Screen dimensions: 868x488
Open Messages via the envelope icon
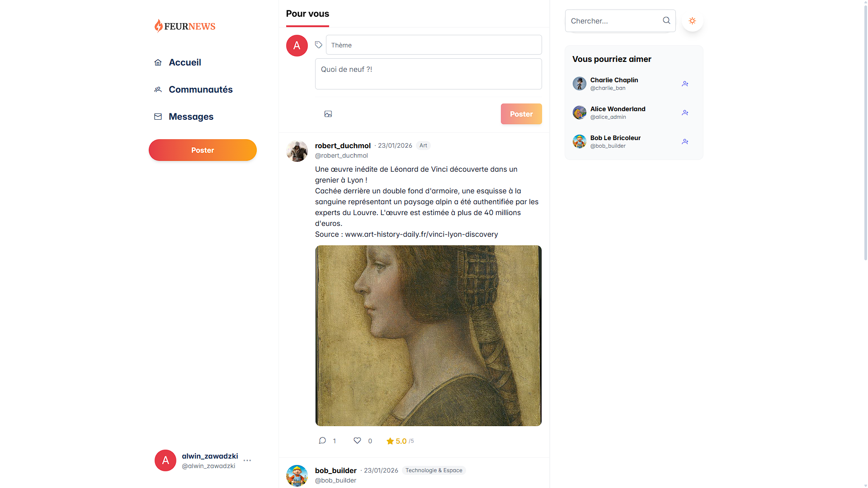(x=158, y=116)
